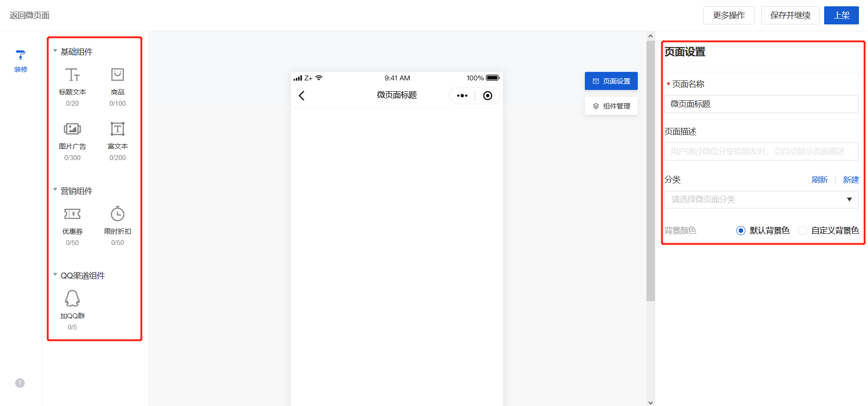Click the 微页面标题 title in phone preview

pos(397,95)
